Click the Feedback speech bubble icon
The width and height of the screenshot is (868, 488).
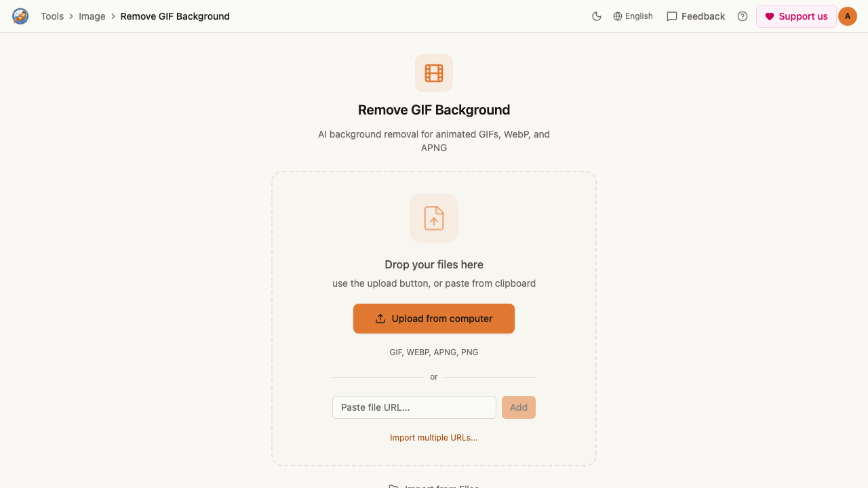click(x=672, y=16)
